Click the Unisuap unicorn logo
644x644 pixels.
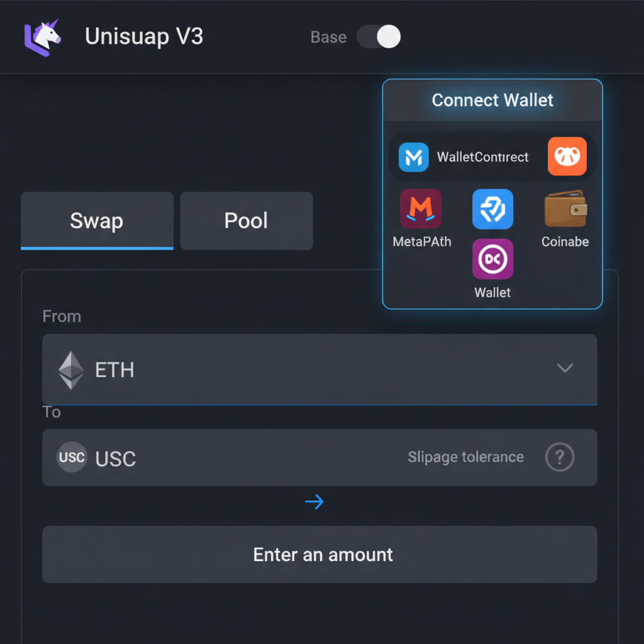pos(42,38)
